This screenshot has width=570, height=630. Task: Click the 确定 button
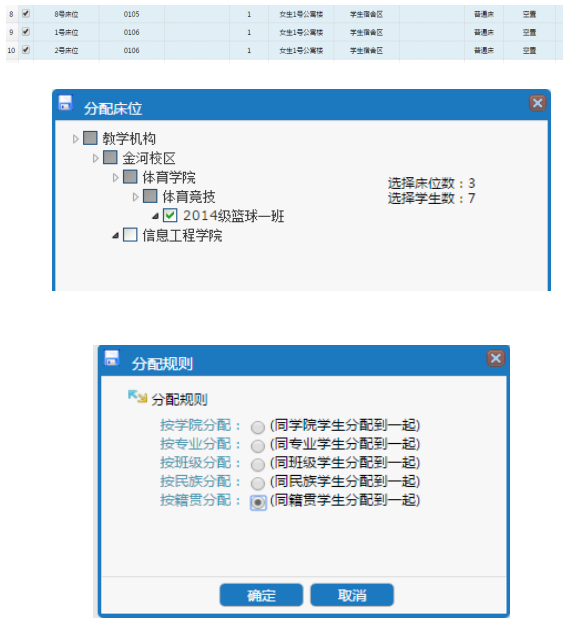coord(261,595)
